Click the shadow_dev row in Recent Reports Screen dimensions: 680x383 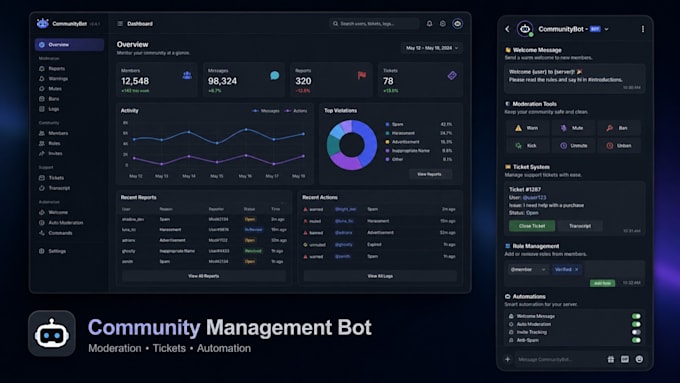tap(203, 219)
